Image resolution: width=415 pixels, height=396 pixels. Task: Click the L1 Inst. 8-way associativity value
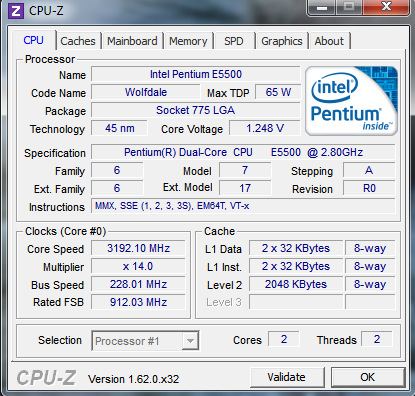[x=370, y=266]
